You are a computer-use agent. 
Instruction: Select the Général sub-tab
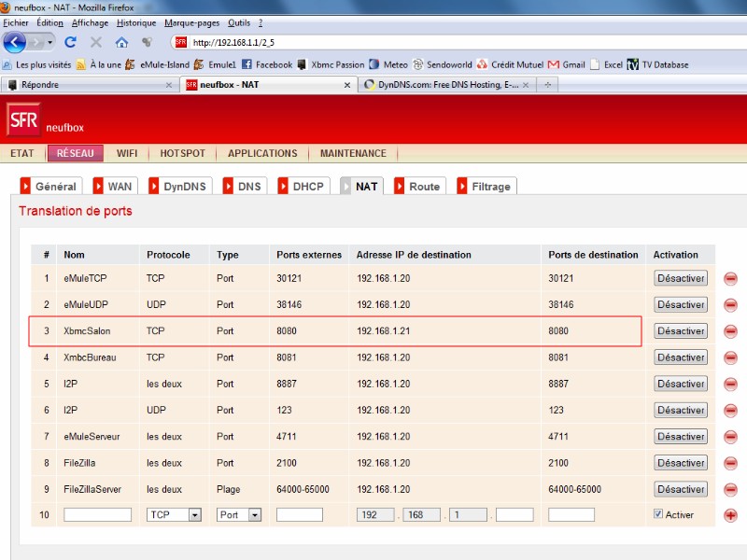click(x=51, y=186)
